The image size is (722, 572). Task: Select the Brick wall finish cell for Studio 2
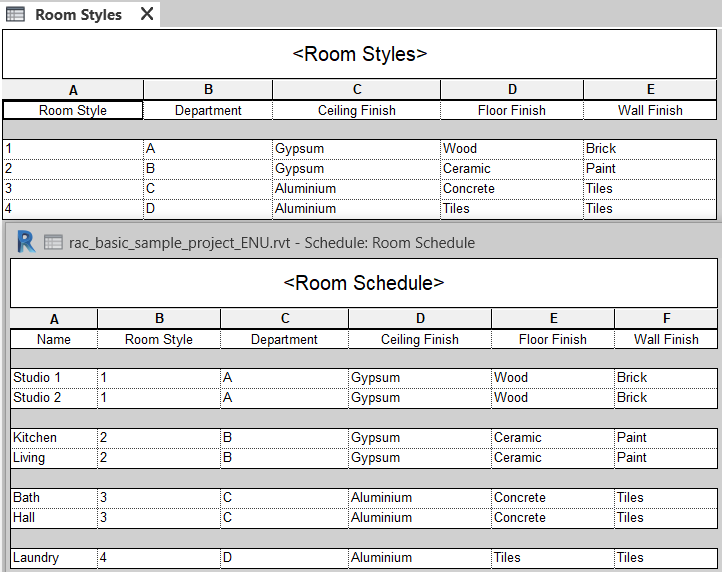click(x=666, y=397)
